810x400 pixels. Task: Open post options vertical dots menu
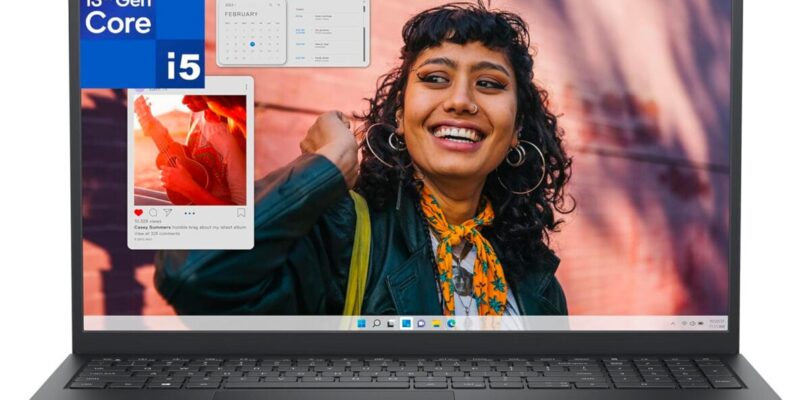246,87
